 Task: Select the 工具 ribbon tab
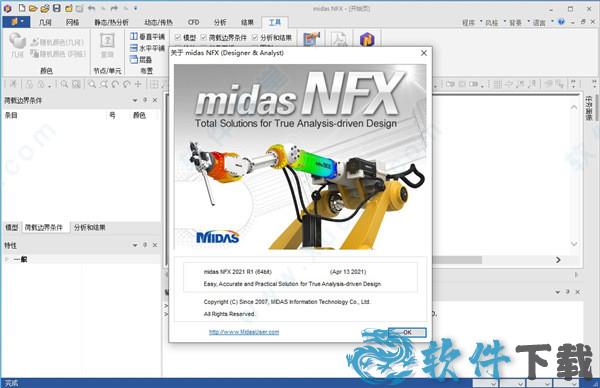(x=275, y=22)
